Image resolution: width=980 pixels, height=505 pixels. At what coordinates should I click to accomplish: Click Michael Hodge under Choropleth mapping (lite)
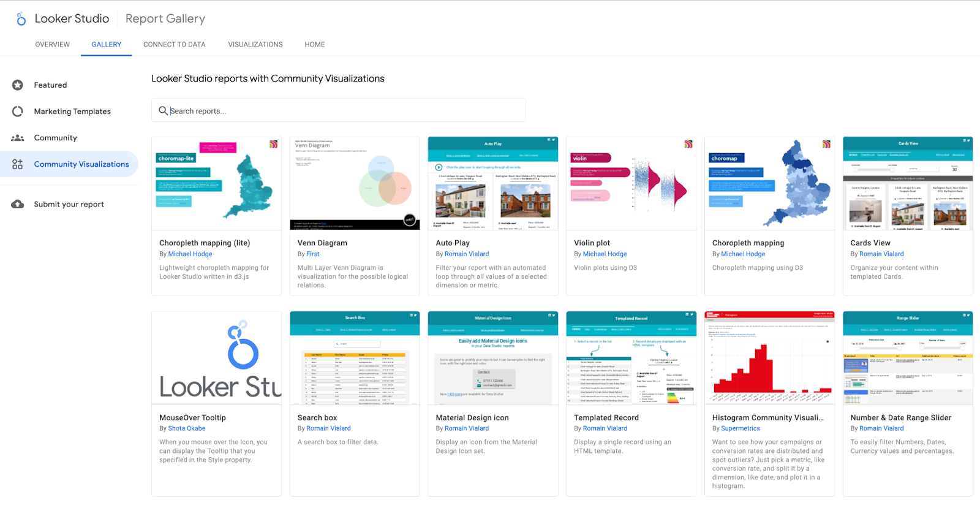190,254
